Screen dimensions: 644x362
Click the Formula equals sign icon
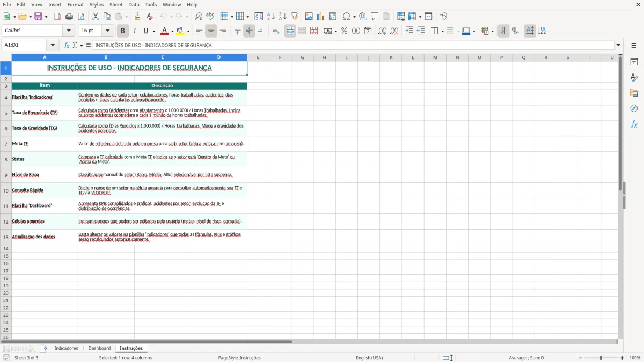[x=89, y=46]
